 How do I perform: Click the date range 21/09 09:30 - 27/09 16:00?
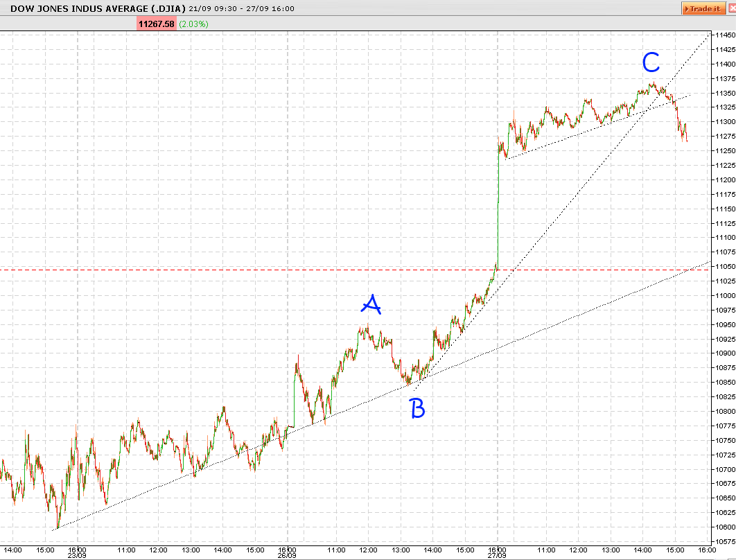[x=241, y=8]
